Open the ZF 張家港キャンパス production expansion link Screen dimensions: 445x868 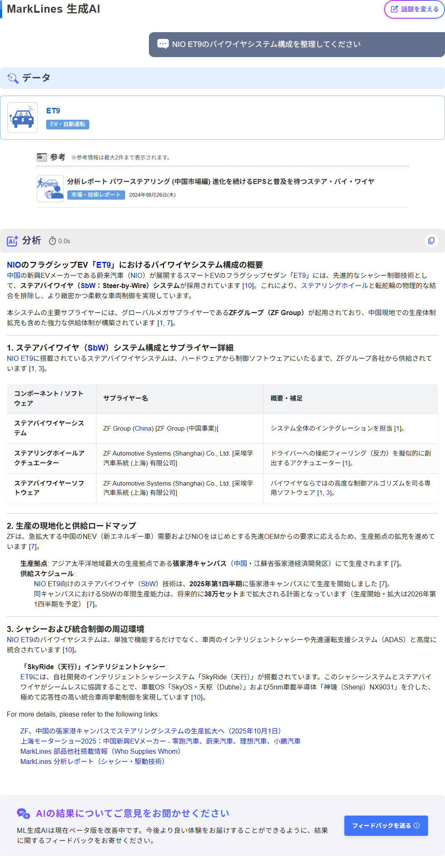152,731
